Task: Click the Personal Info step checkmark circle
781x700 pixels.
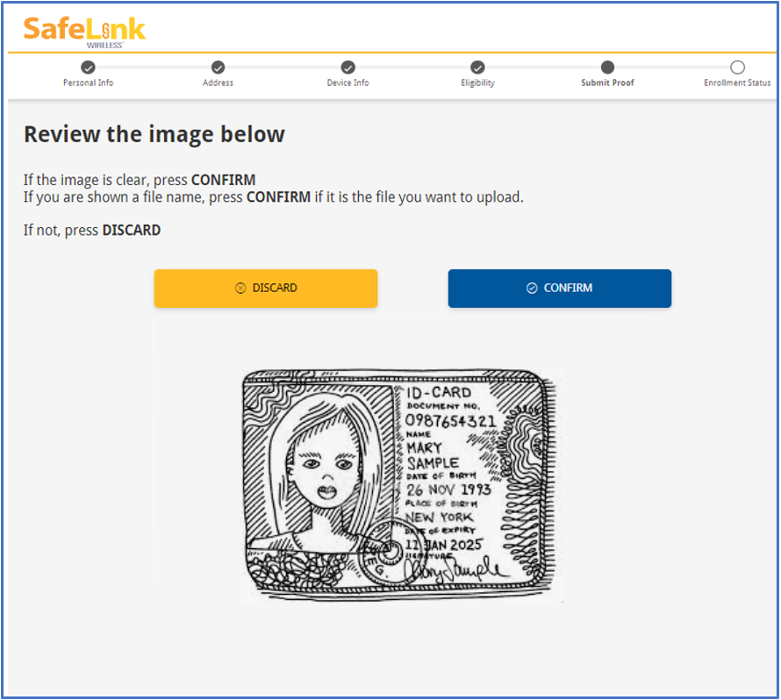Action: pos(88,68)
